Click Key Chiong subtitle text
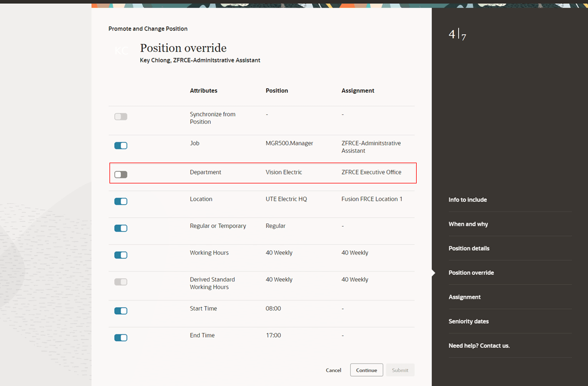Screen dimensions: 588x386 [200, 60]
